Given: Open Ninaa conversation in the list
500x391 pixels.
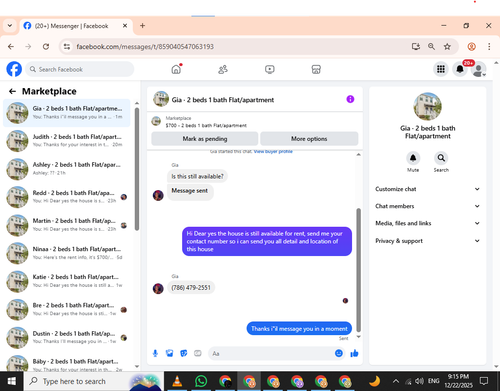Looking at the screenshot, I should [66, 253].
